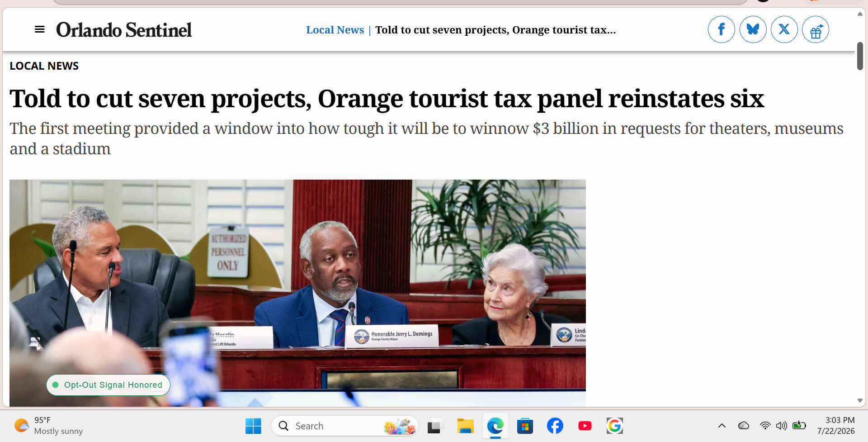Click the scrollbar up arrow
This screenshot has height=442, width=868.
tap(860, 14)
